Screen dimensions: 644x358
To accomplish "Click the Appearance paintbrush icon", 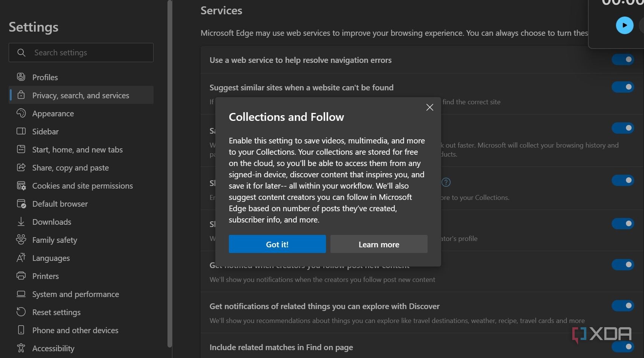I will click(21, 113).
